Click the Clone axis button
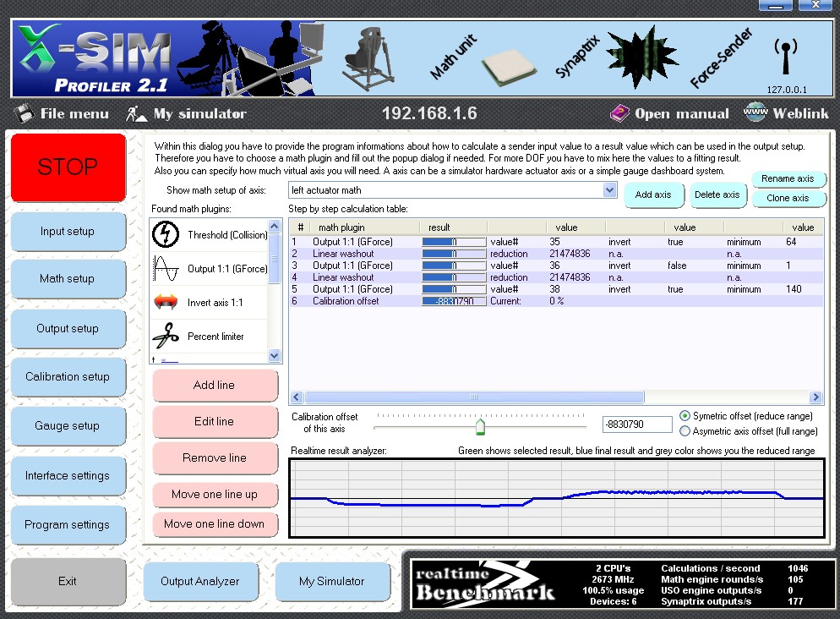 coord(788,198)
